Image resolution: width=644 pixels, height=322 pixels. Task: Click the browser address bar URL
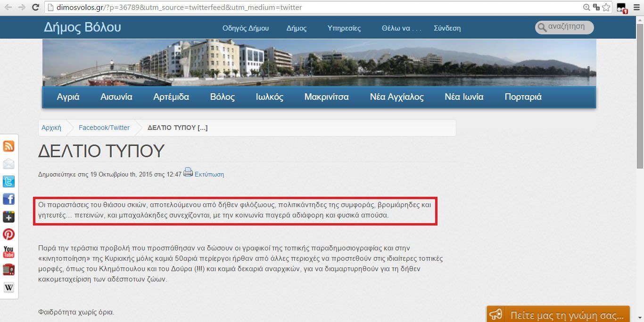click(x=179, y=7)
